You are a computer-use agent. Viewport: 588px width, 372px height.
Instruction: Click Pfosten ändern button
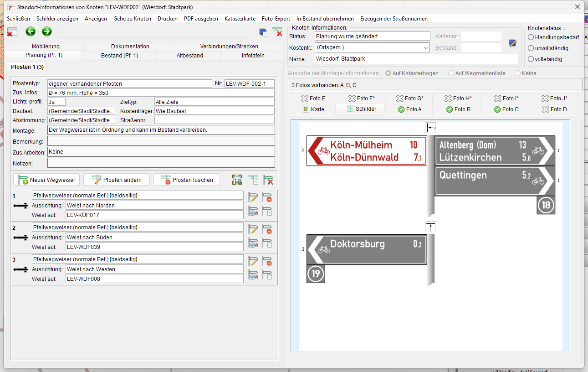tap(117, 180)
